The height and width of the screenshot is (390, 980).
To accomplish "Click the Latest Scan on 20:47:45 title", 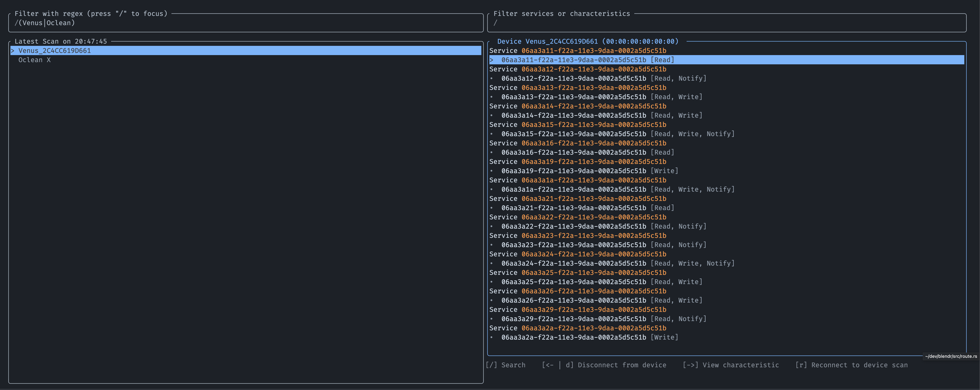I will click(x=61, y=41).
